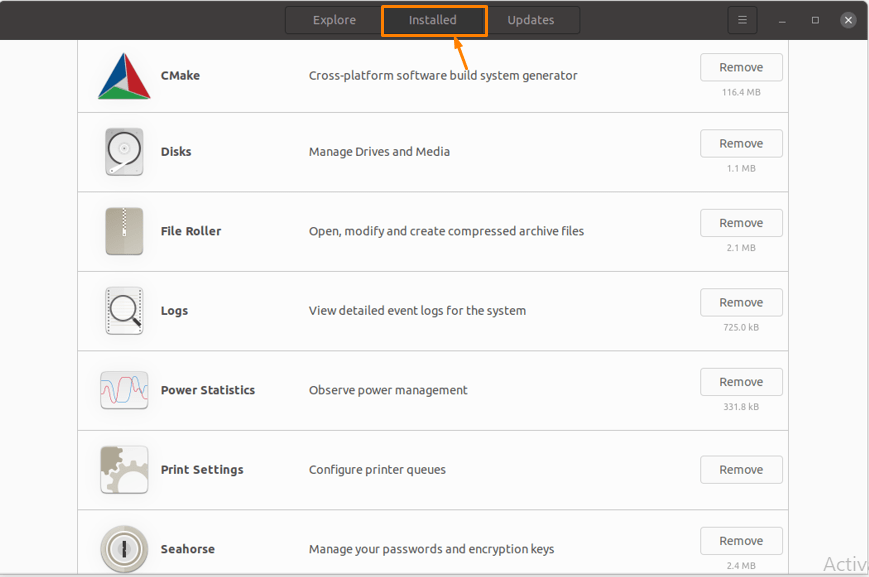Remove the Logs application
The height and width of the screenshot is (577, 869).
(x=741, y=303)
